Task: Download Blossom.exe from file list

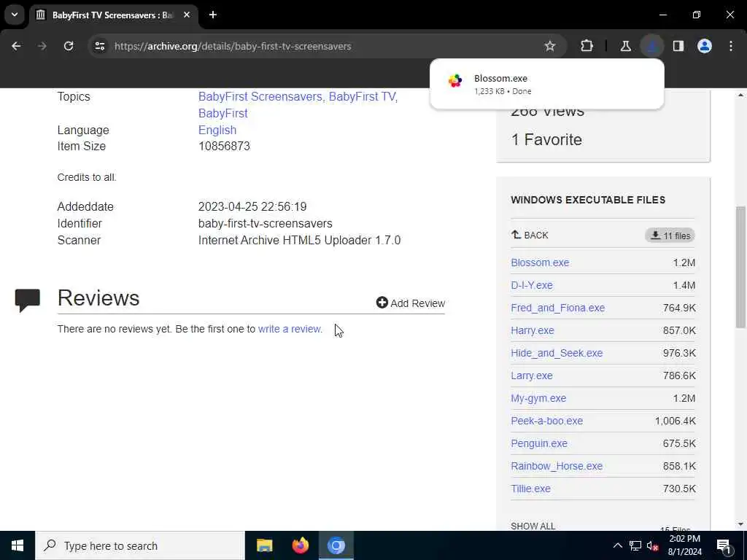Action: point(540,262)
